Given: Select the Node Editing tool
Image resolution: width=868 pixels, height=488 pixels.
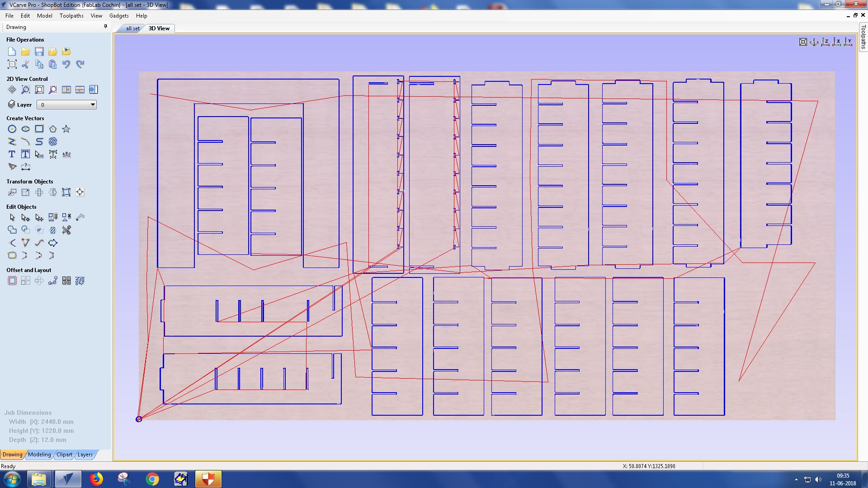Looking at the screenshot, I should [26, 218].
